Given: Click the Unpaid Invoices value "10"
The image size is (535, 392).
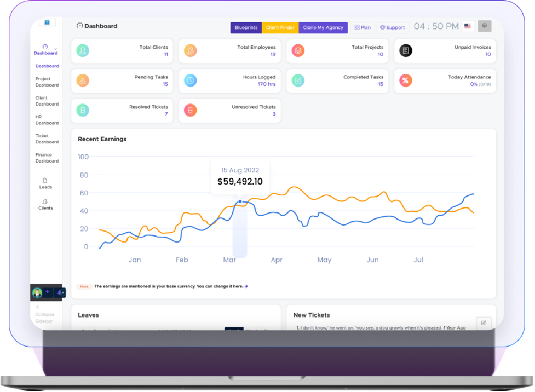Looking at the screenshot, I should (x=488, y=54).
